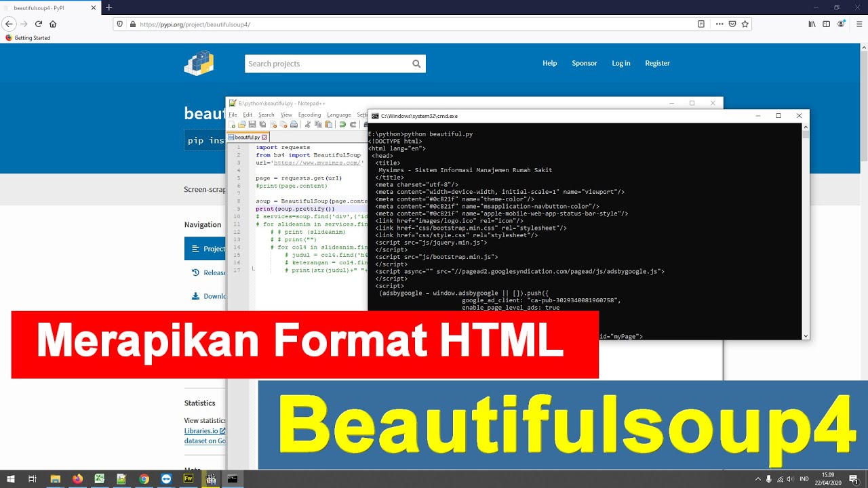Screen dimensions: 868x488
Task: Click Notepad++ Copy toolbar icon
Action: point(318,125)
